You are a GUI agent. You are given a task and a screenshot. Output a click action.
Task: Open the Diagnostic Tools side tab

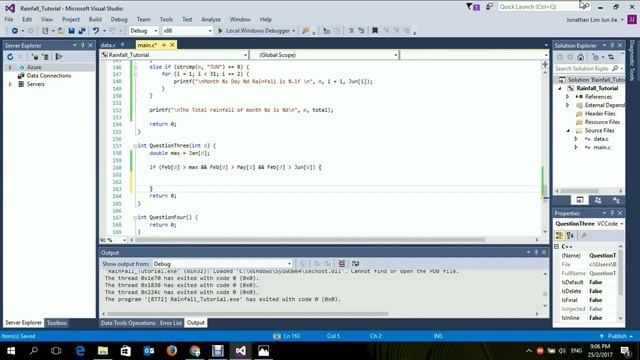(632, 60)
